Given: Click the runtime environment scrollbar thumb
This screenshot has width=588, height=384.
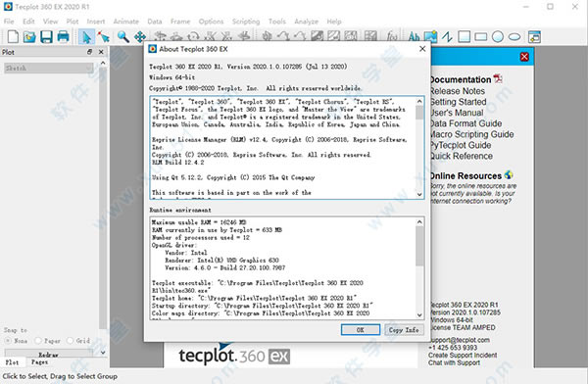Looking at the screenshot, I should (x=419, y=246).
